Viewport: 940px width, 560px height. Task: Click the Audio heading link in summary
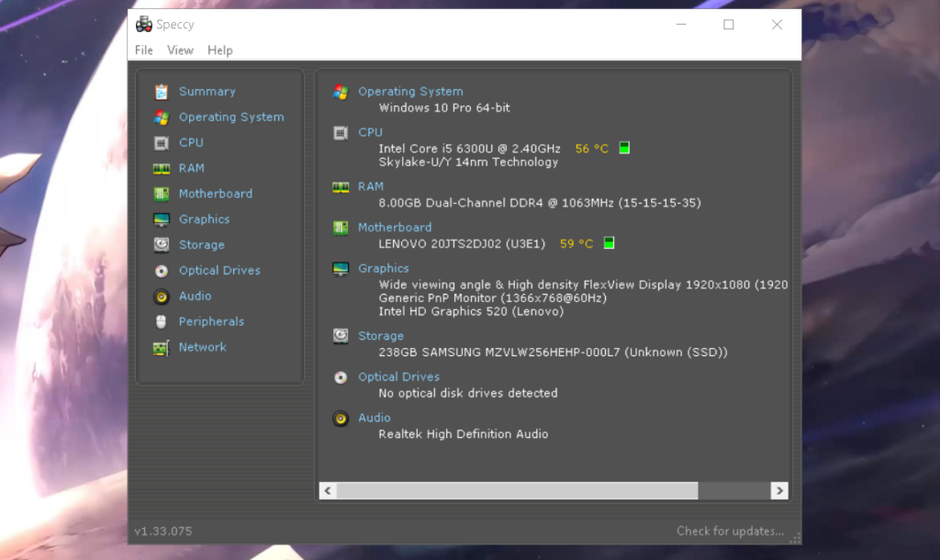point(375,418)
